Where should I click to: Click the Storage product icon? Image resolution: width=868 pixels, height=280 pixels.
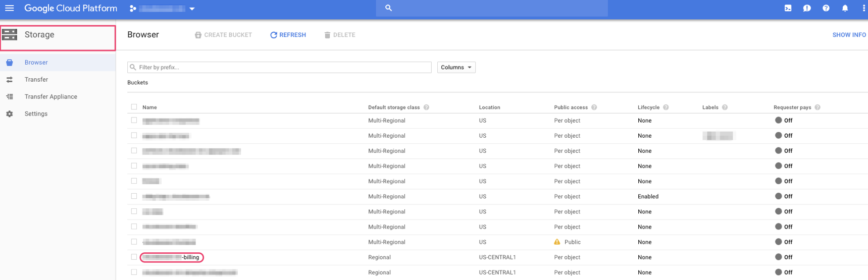tap(10, 34)
